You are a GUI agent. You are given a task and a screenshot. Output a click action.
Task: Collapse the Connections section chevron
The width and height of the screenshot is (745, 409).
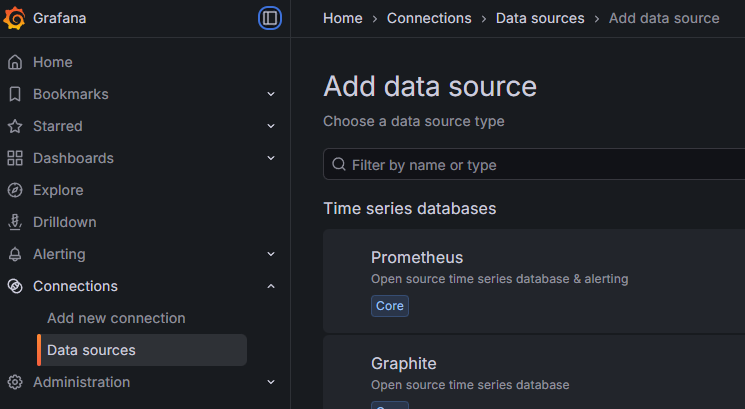coord(271,286)
